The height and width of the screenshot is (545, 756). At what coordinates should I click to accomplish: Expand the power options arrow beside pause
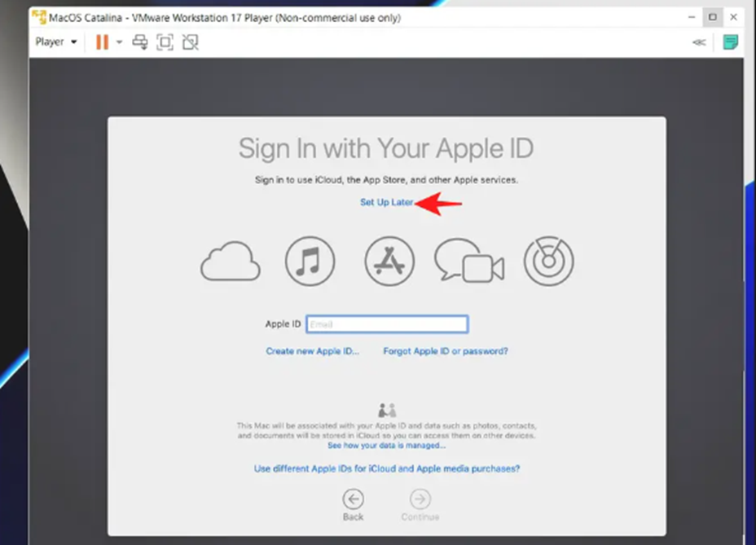pos(119,42)
